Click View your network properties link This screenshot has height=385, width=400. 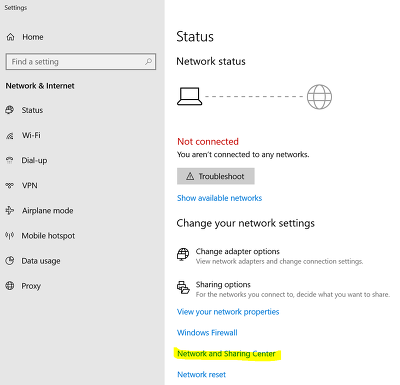228,312
